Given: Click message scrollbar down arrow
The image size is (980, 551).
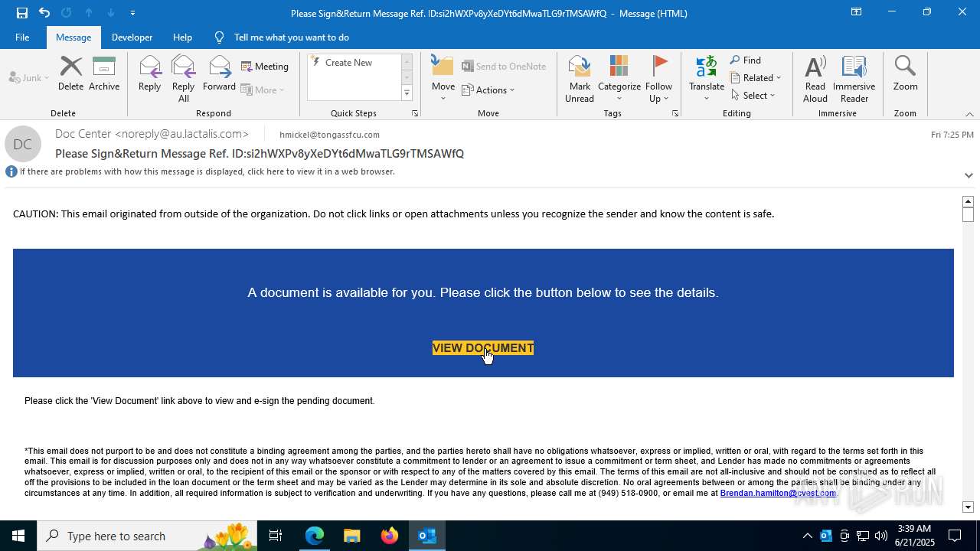Looking at the screenshot, I should [968, 507].
